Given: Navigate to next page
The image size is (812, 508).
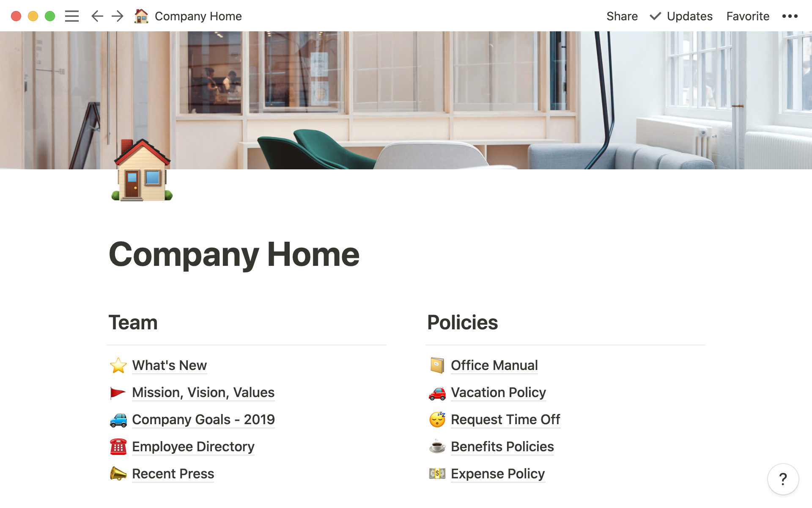Looking at the screenshot, I should [x=117, y=16].
